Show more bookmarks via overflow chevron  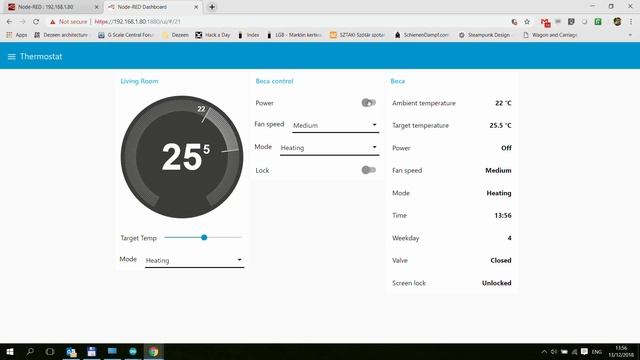[x=630, y=35]
